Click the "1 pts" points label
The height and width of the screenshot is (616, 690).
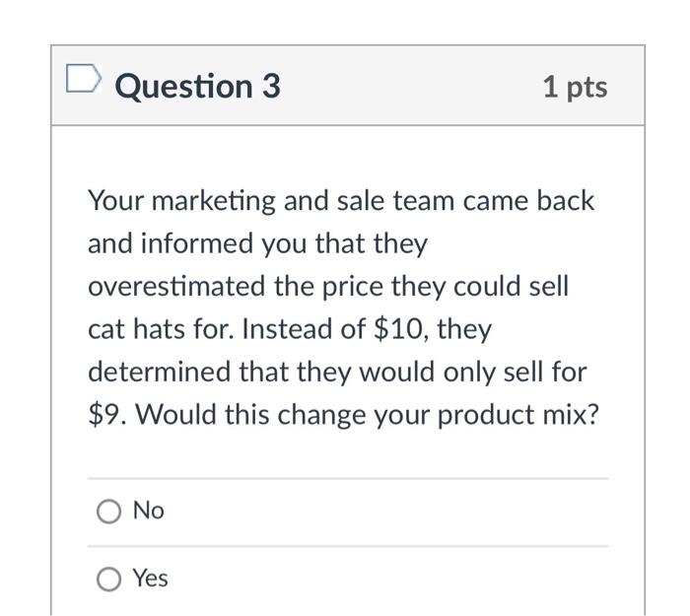[575, 87]
